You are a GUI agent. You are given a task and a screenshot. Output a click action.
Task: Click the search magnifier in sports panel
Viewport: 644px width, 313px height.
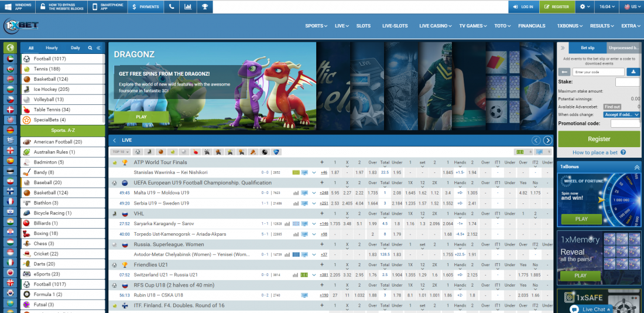90,48
